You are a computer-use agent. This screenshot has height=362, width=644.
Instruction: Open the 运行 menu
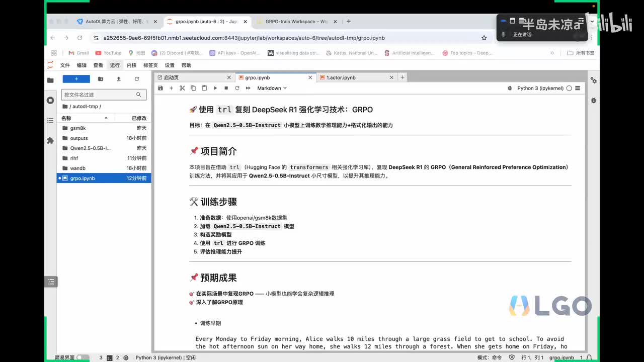pyautogui.click(x=115, y=65)
